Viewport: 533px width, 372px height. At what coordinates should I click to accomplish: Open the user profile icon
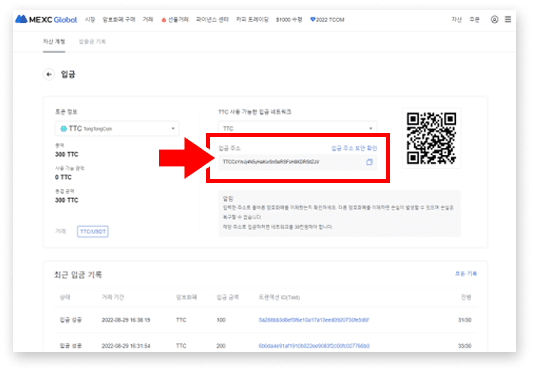(x=494, y=19)
